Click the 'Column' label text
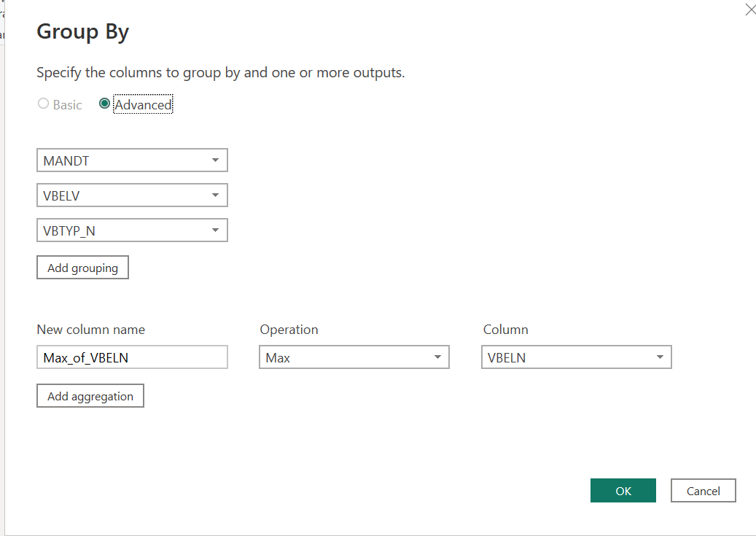Viewport: 756px width, 536px height. [x=505, y=330]
